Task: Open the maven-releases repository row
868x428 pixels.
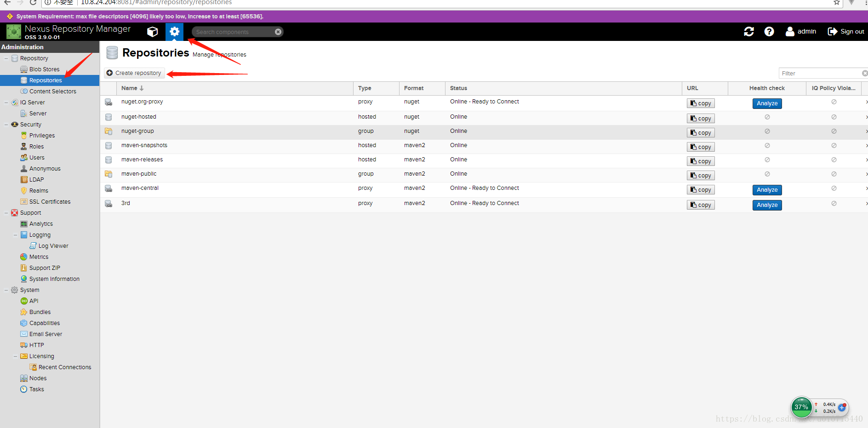Action: coord(484,160)
